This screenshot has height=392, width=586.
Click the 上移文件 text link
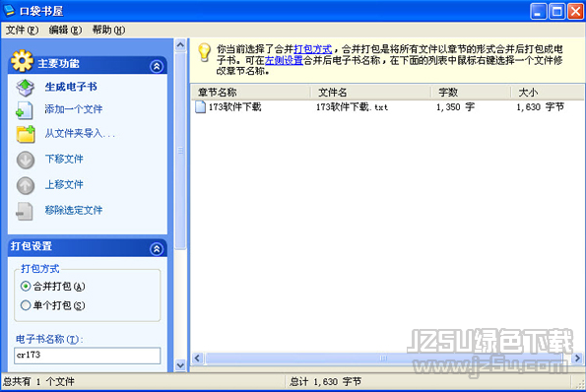(64, 184)
